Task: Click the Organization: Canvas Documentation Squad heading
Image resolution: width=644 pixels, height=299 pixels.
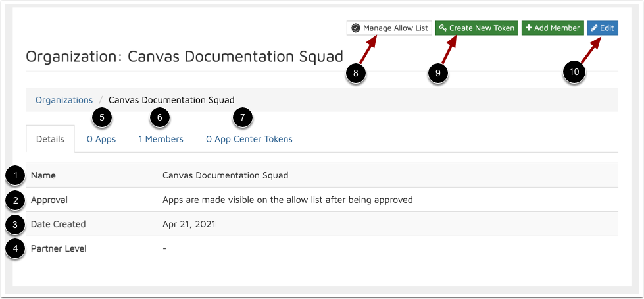Action: tap(184, 57)
